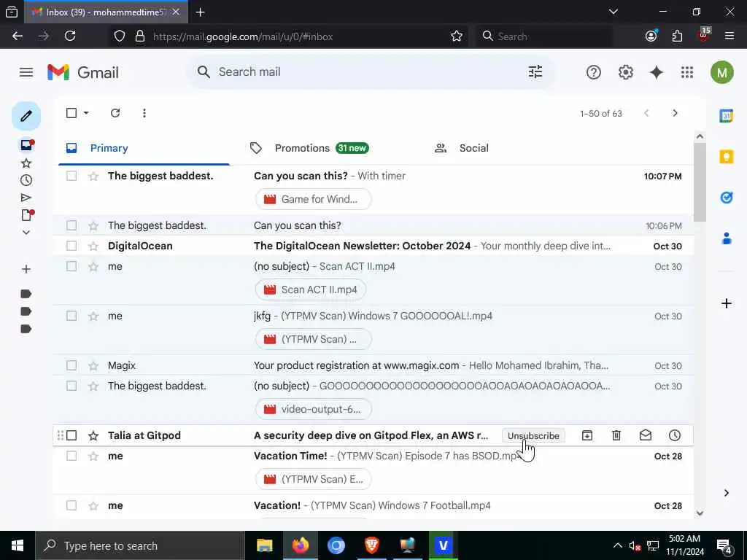Open Google Tasks side panel
The height and width of the screenshot is (560, 747).
click(727, 197)
